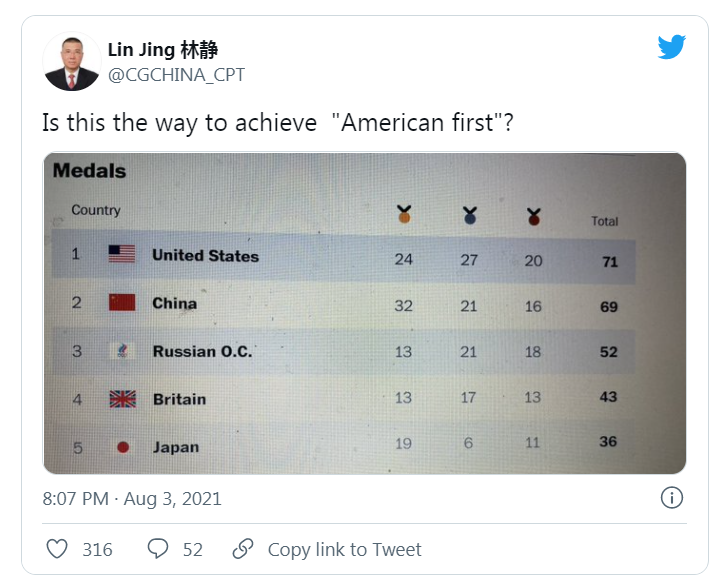Click the United States flag
This screenshot has height=585, width=726.
click(121, 255)
